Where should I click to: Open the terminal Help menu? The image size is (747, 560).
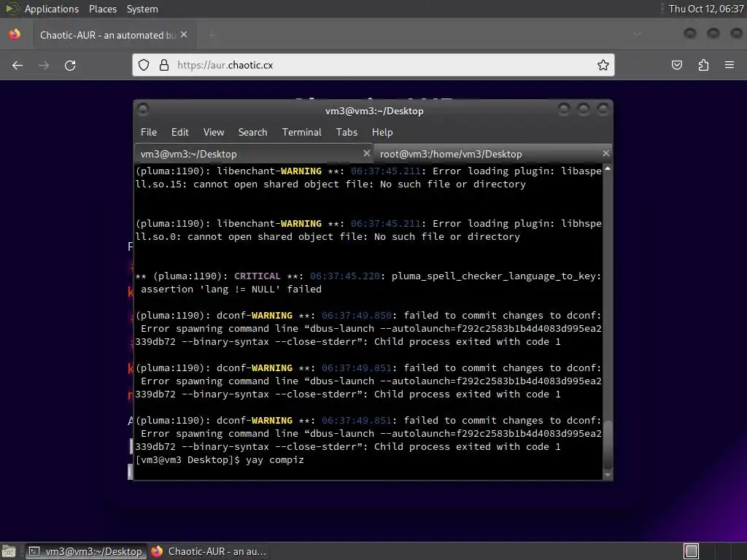(x=382, y=133)
